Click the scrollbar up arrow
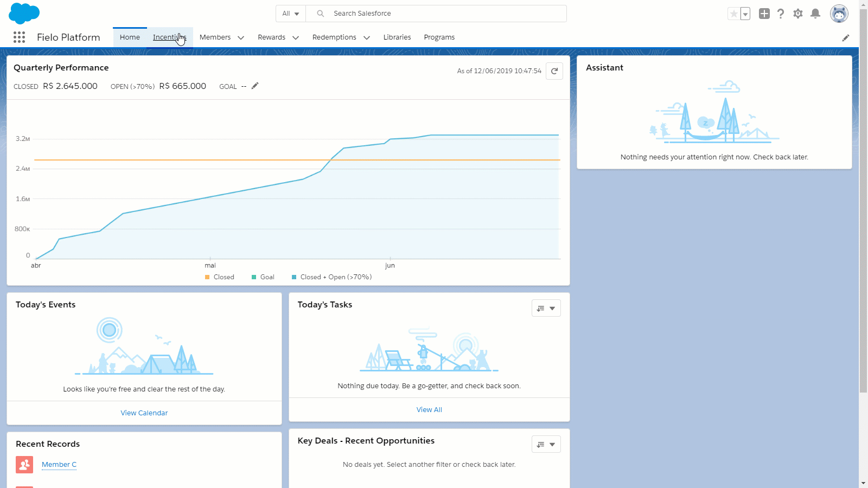This screenshot has height=488, width=868. click(863, 4)
